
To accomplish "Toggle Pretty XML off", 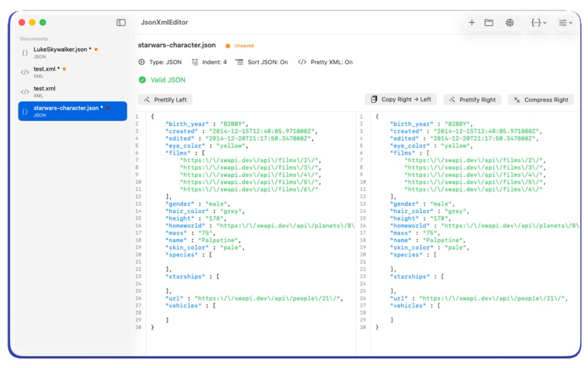I will 326,62.
